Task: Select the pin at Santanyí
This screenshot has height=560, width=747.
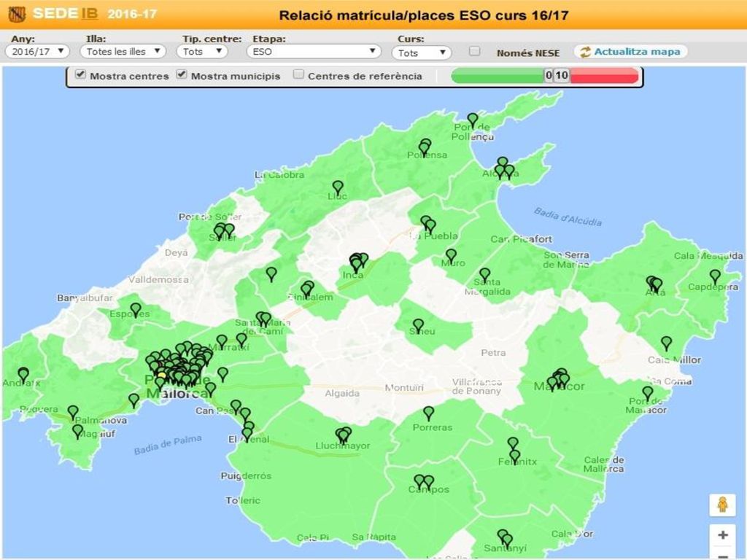Action: [x=506, y=539]
